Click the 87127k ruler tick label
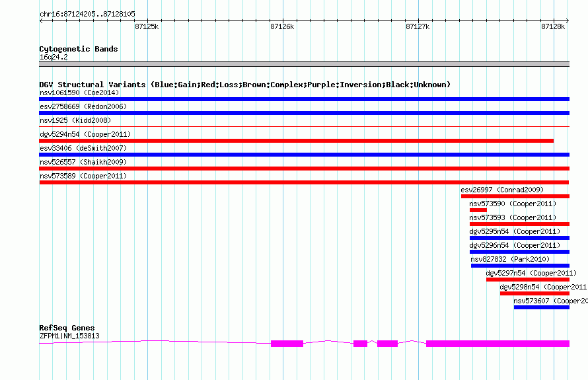The image size is (588, 380). (418, 26)
